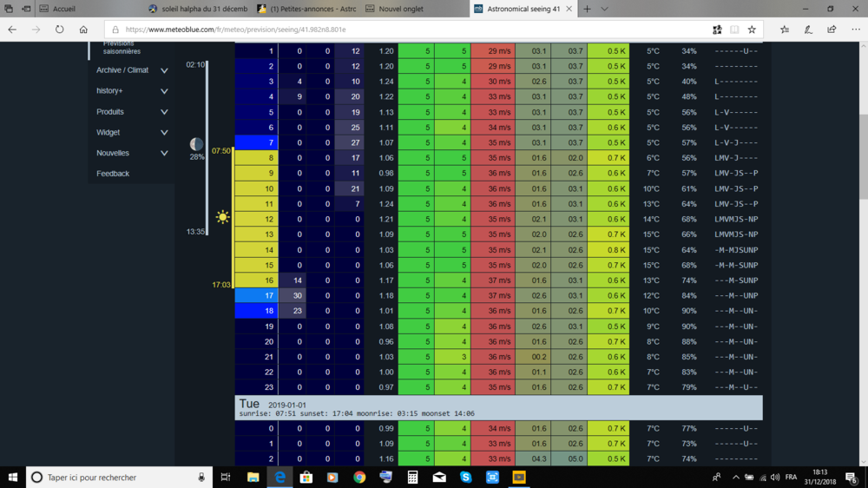Select the Astronomical seeing 41 tab
The image size is (868, 488).
tap(523, 9)
